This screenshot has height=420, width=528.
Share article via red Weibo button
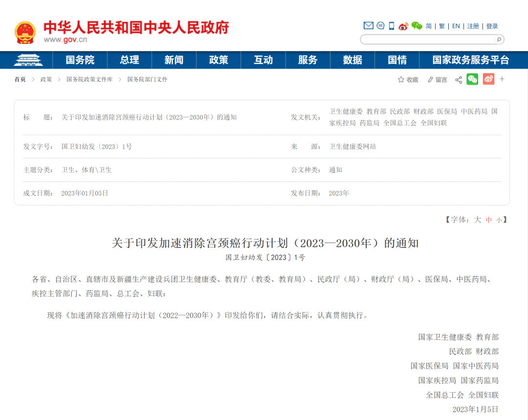click(x=488, y=79)
